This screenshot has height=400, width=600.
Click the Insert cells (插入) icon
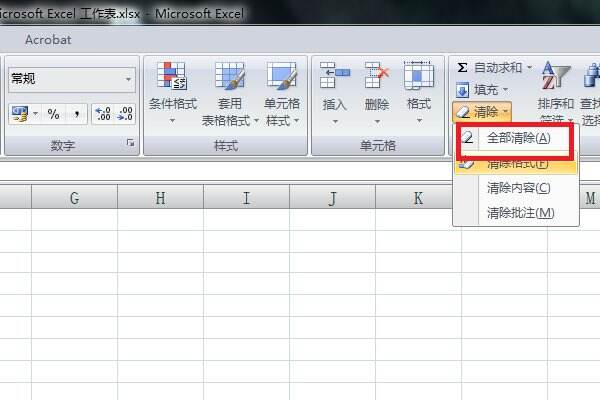coord(334,76)
